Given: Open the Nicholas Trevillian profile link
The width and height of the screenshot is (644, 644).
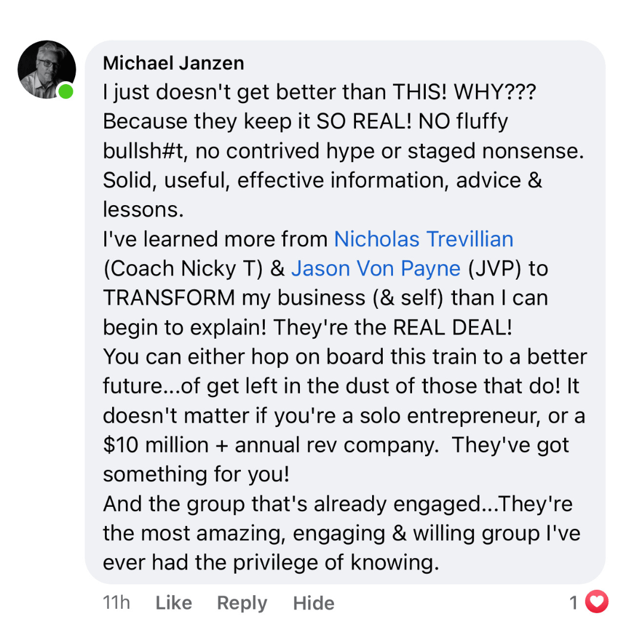Looking at the screenshot, I should point(423,239).
